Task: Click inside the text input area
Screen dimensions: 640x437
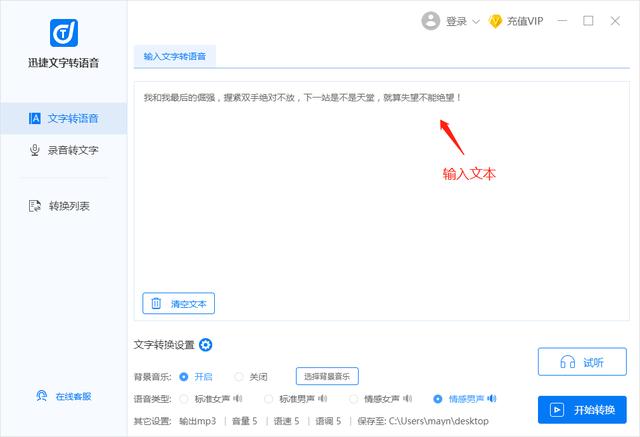Action: (382, 201)
